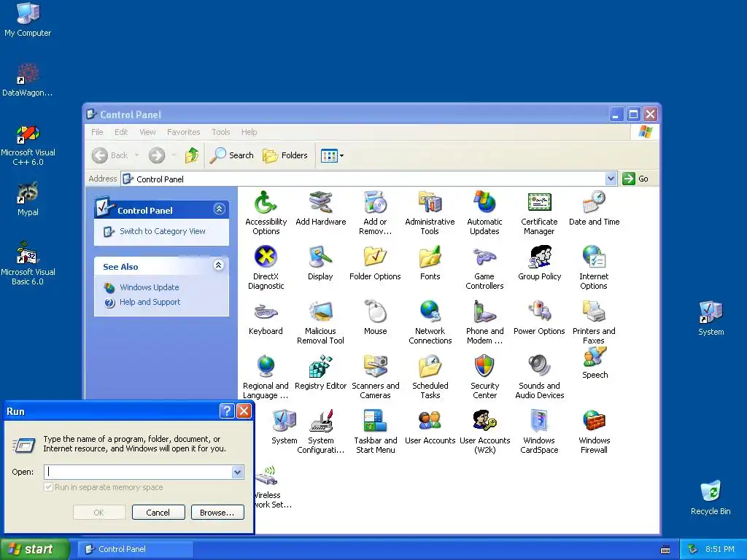Open Printers and Faxes icon
The height and width of the screenshot is (560, 747).
pyautogui.click(x=594, y=322)
